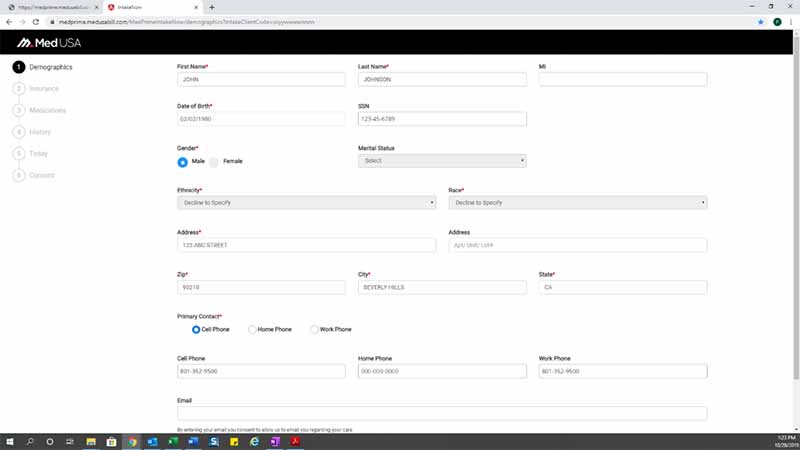800x450 pixels.
Task: Open File Explorer from the taskbar
Action: (x=91, y=442)
